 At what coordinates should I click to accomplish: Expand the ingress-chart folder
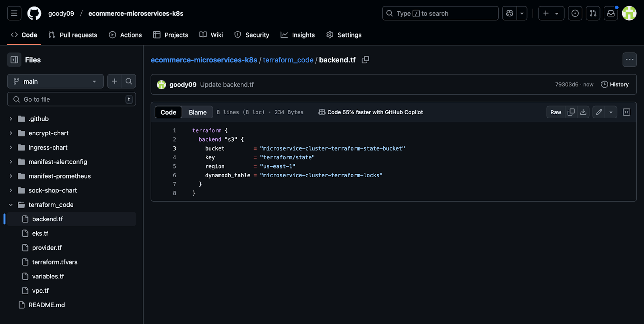11,147
